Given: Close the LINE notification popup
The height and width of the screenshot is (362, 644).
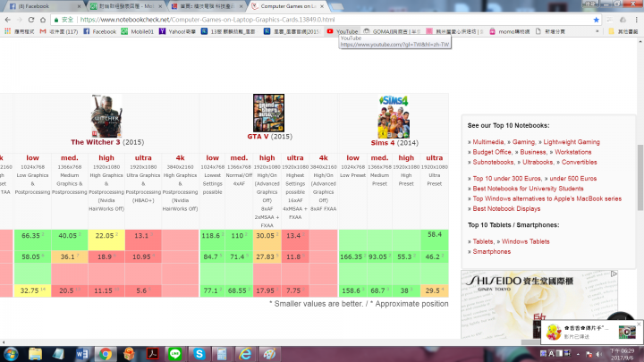Looking at the screenshot, I should click(639, 324).
